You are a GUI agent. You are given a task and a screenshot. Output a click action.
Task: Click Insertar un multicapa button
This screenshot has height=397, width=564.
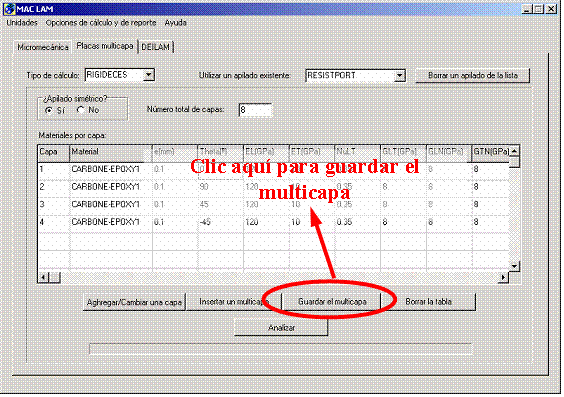tap(234, 302)
